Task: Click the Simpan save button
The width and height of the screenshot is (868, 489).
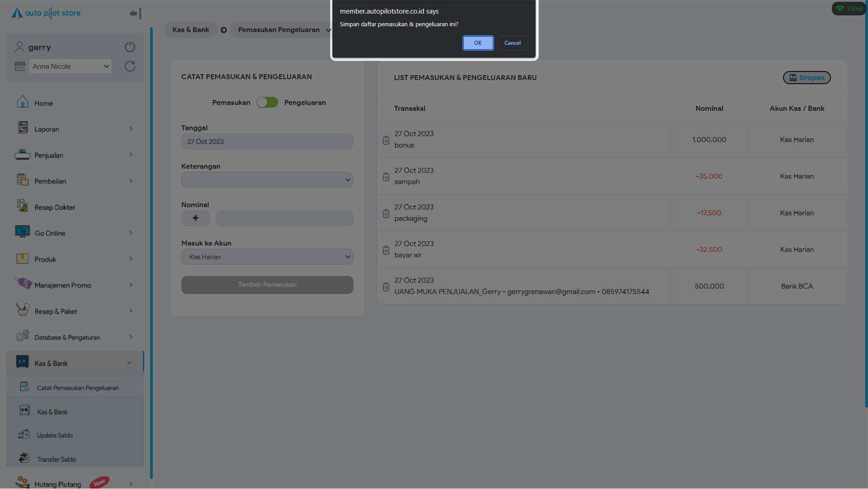Action: click(x=807, y=78)
